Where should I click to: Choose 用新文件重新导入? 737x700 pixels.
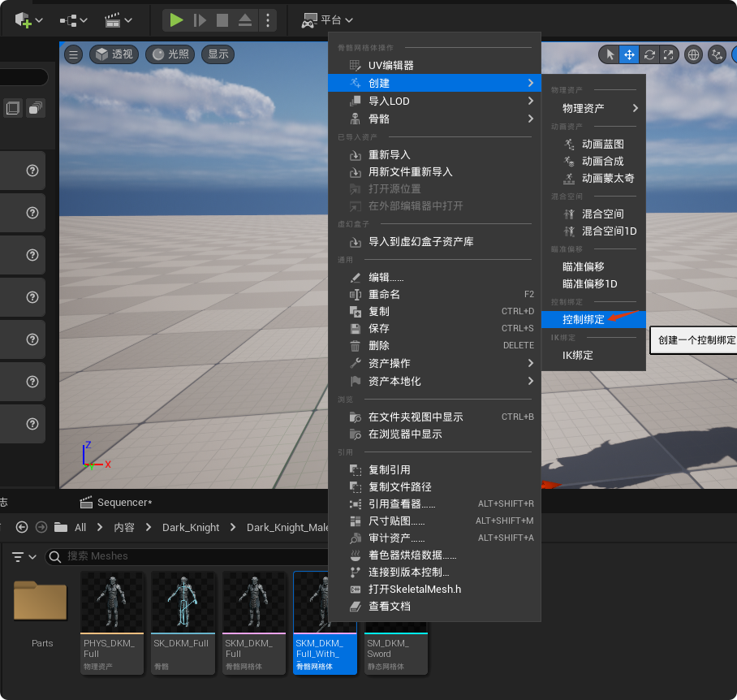(x=434, y=172)
